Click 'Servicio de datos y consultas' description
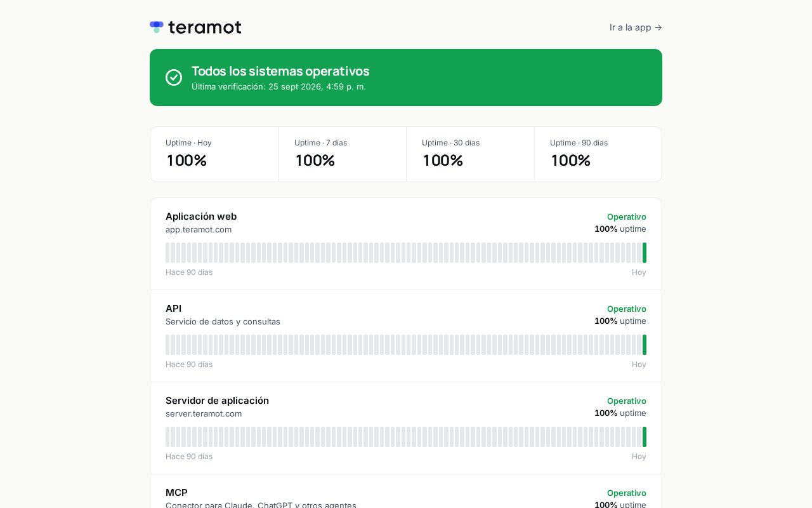The width and height of the screenshot is (812, 508). (x=223, y=321)
